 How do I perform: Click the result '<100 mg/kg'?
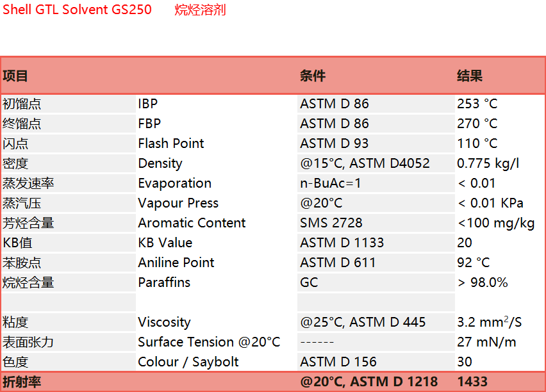[496, 223]
